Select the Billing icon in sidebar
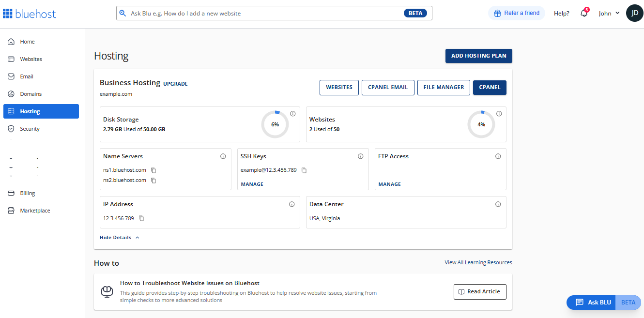Screen dimensions: 644x318 [11, 193]
